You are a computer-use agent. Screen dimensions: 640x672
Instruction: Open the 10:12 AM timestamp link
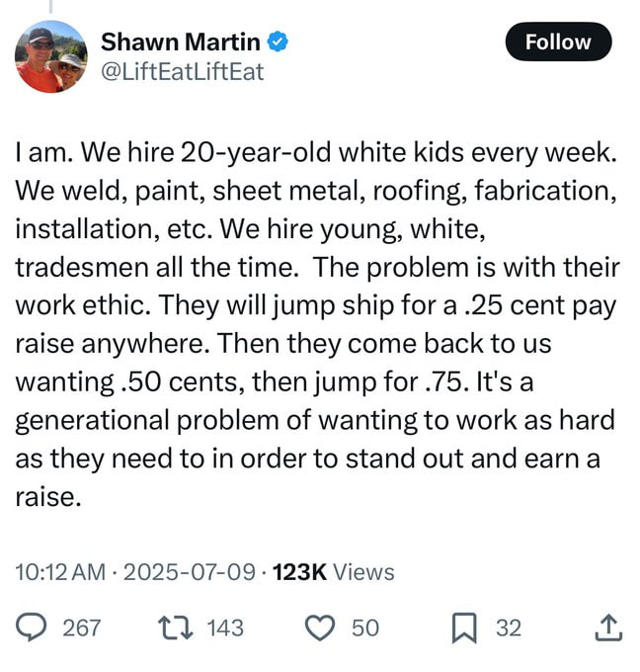(x=60, y=572)
